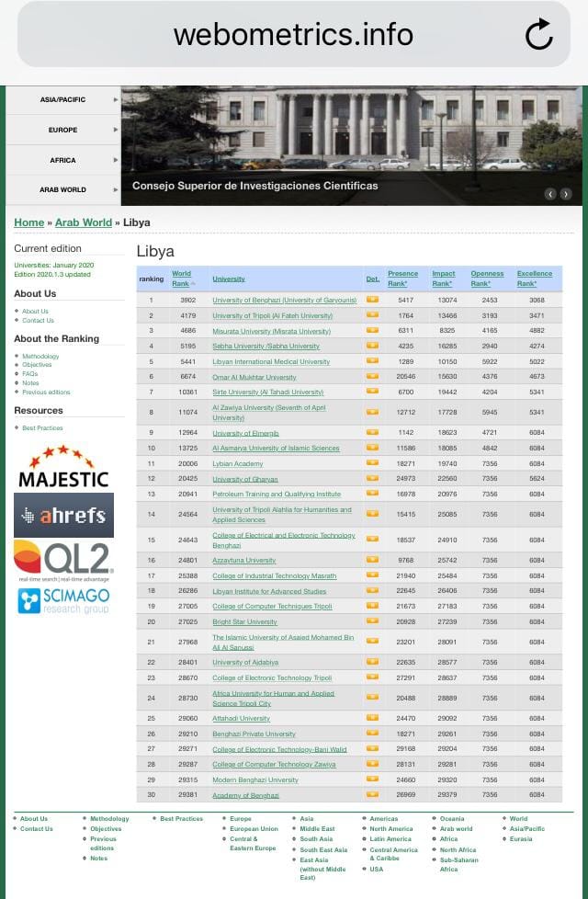Open details icon for Omar Al Mukhtar University
This screenshot has width=588, height=899.
(372, 376)
